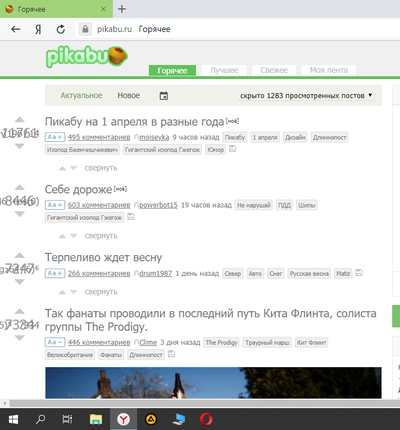Viewport: 400px width, 430px height.
Task: Click the horizontal scrollbar at the bottom
Action: pos(200,403)
